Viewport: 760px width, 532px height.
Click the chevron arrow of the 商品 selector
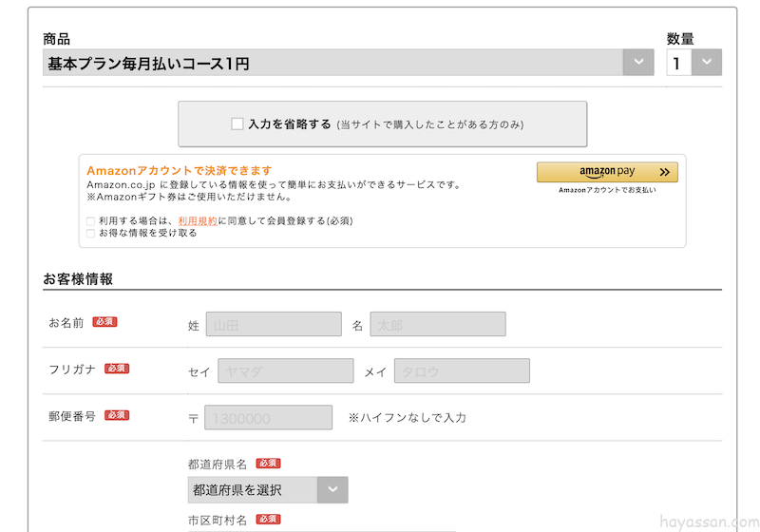click(x=638, y=63)
